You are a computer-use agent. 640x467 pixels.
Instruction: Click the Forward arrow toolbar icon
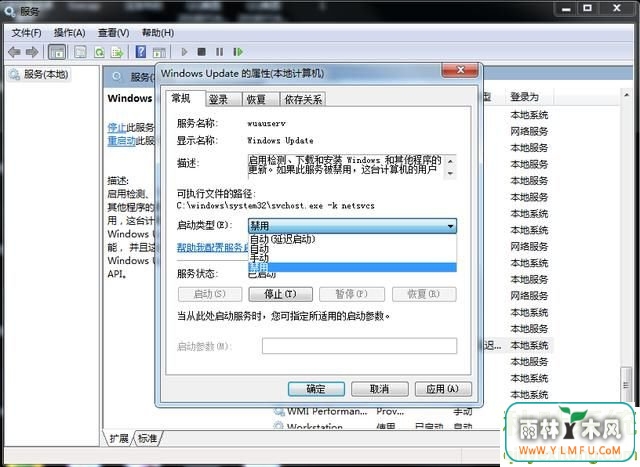coord(32,52)
